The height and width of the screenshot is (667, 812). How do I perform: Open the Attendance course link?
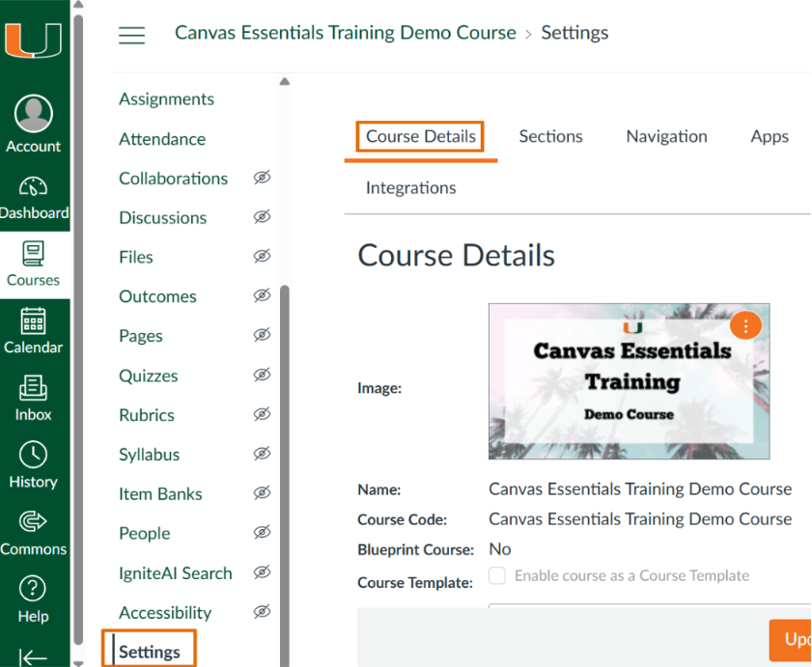point(162,139)
